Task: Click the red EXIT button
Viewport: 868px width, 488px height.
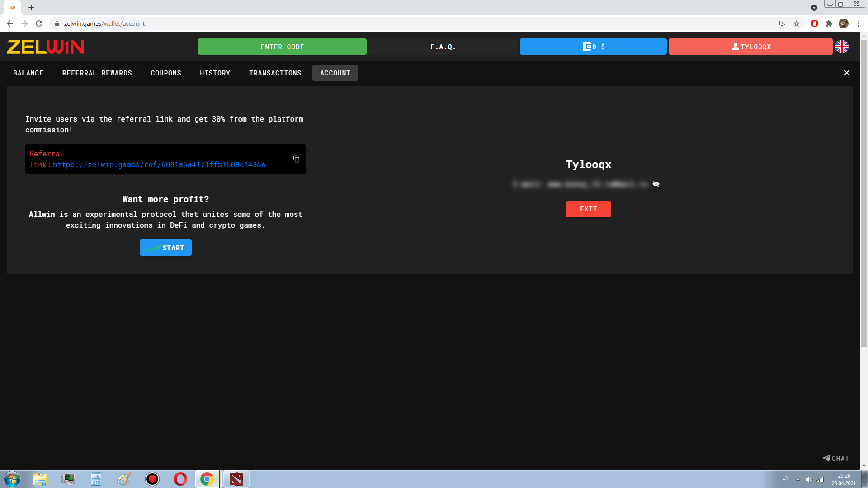Action: pos(588,209)
